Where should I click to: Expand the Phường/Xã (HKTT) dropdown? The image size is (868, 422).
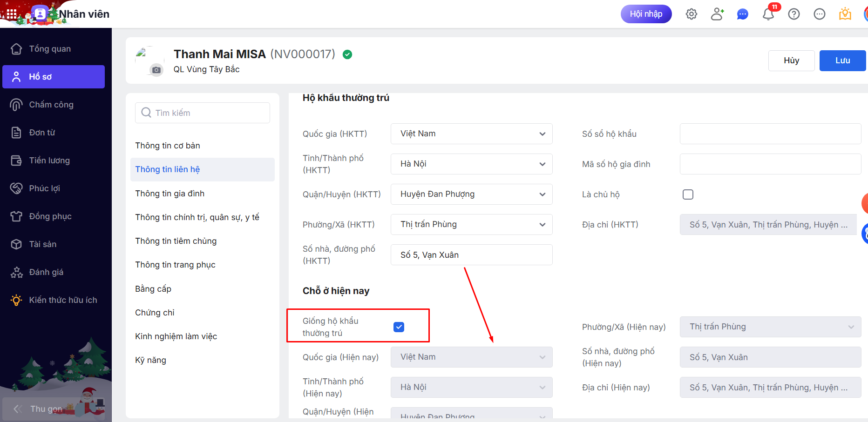tap(471, 225)
